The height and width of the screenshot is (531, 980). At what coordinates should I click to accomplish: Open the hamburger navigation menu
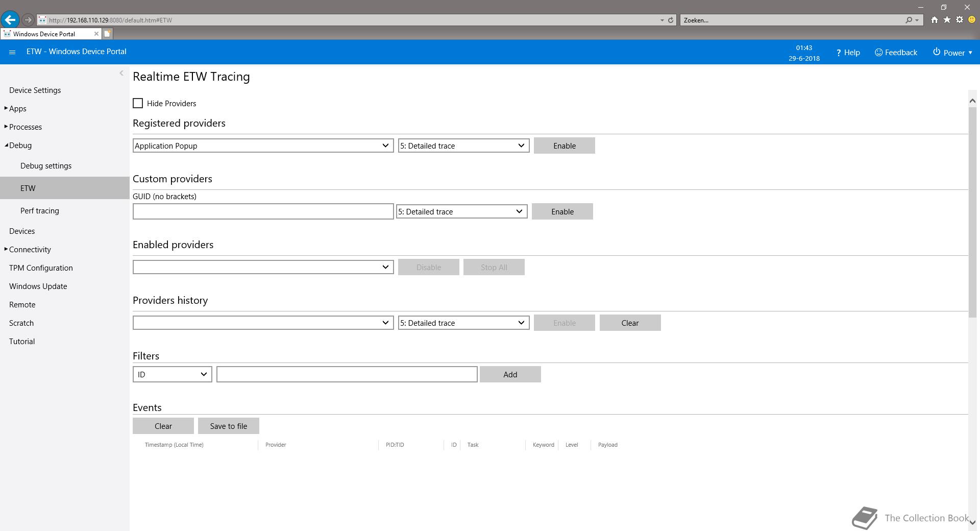coord(12,52)
